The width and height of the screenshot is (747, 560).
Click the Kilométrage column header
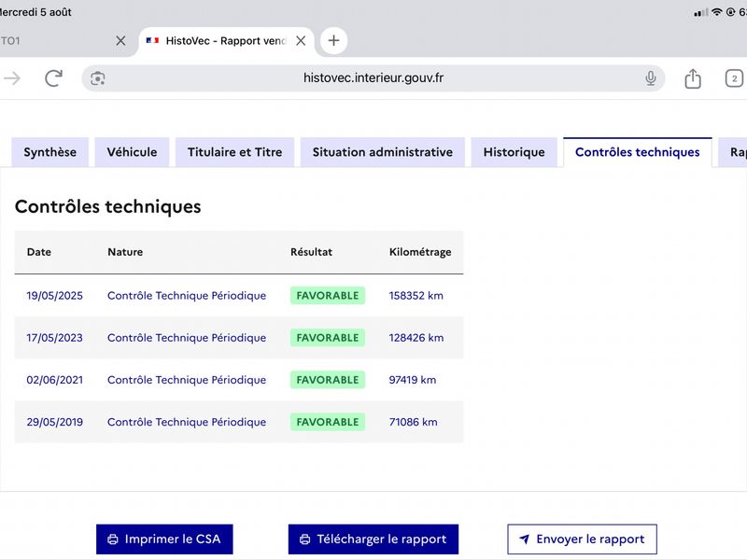pos(419,252)
